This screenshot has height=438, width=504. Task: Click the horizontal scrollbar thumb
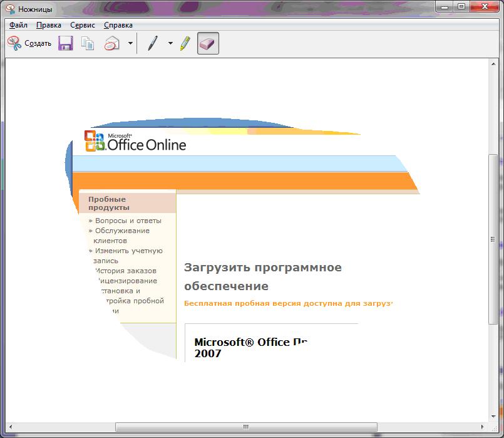[246, 427]
